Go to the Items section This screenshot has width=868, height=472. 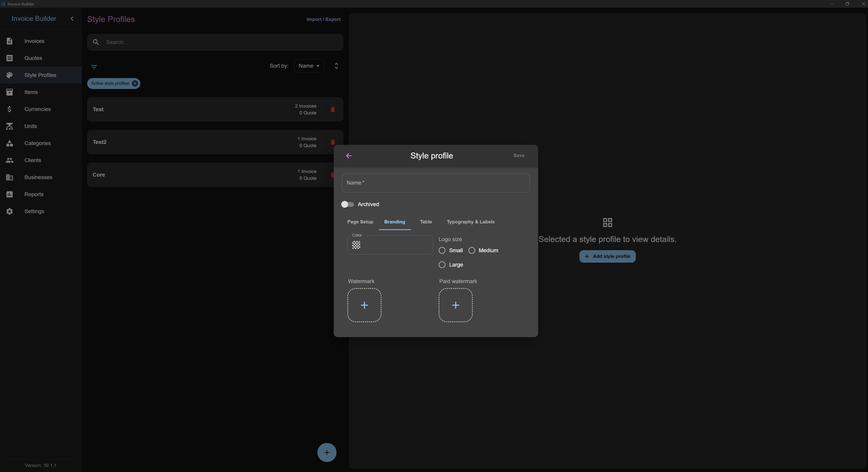click(x=40, y=92)
